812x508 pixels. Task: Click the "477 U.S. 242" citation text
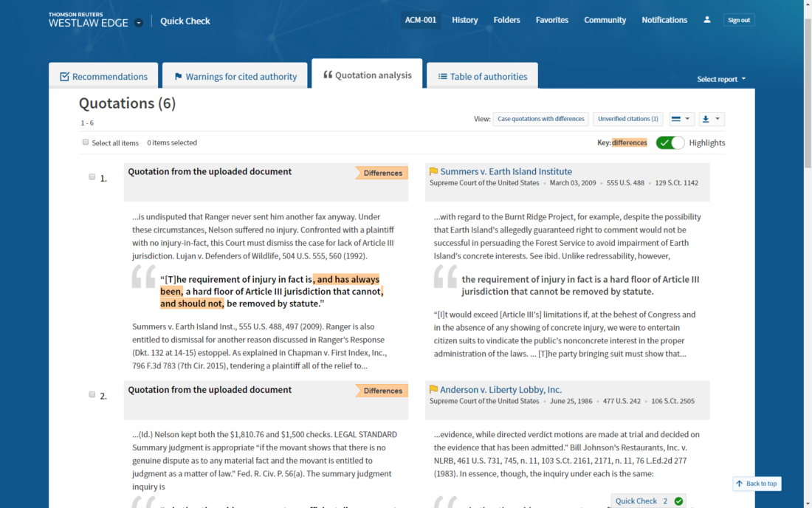point(622,401)
